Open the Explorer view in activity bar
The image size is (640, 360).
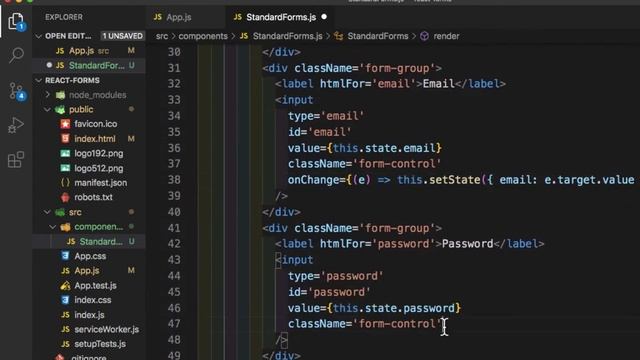click(x=16, y=21)
